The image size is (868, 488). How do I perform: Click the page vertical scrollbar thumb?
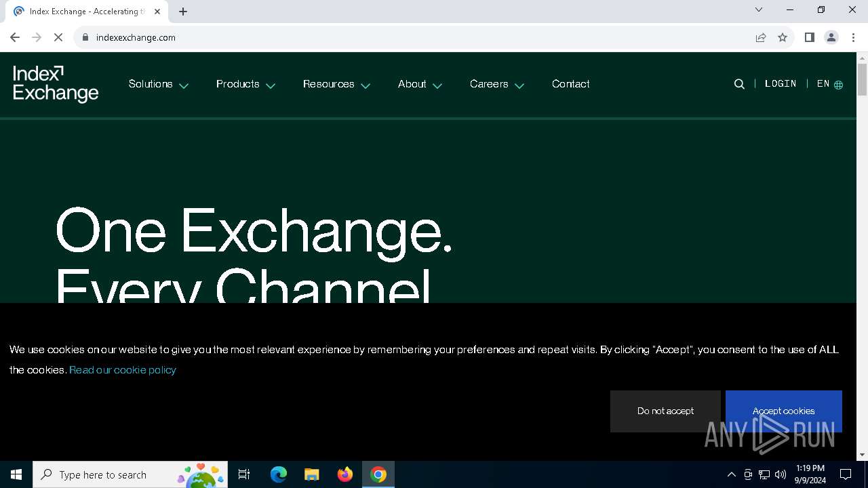862,80
